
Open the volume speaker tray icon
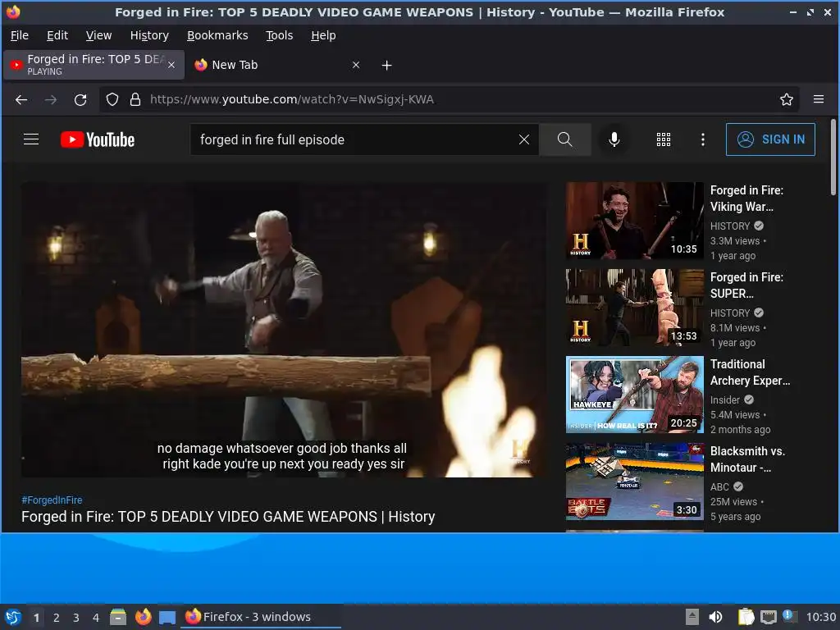tap(715, 617)
